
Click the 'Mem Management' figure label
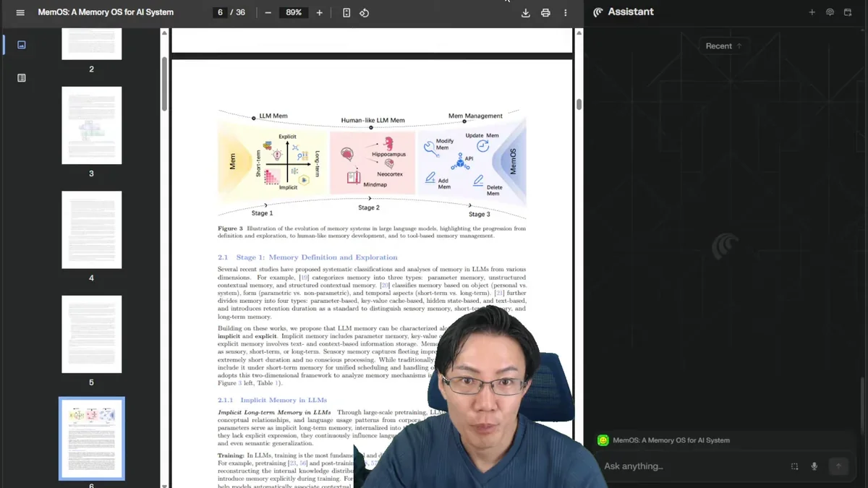[x=475, y=116]
